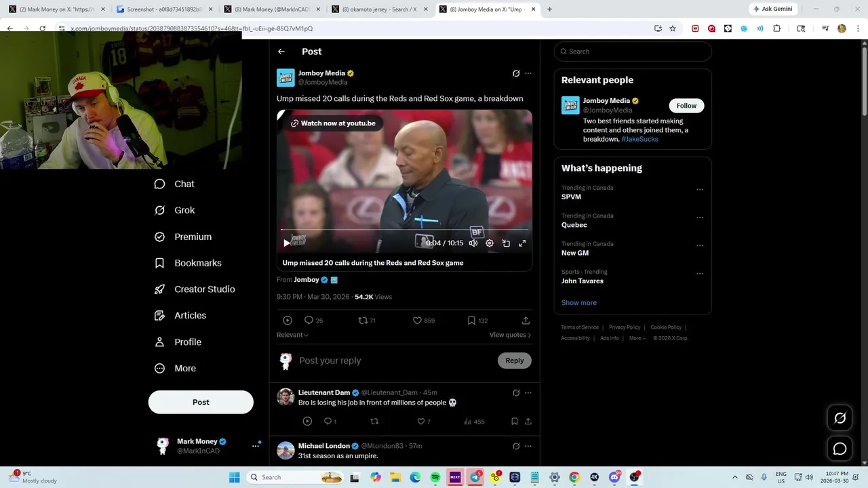Open Premium from the left sidebar
Viewport: 868px width, 488px height.
(x=183, y=237)
